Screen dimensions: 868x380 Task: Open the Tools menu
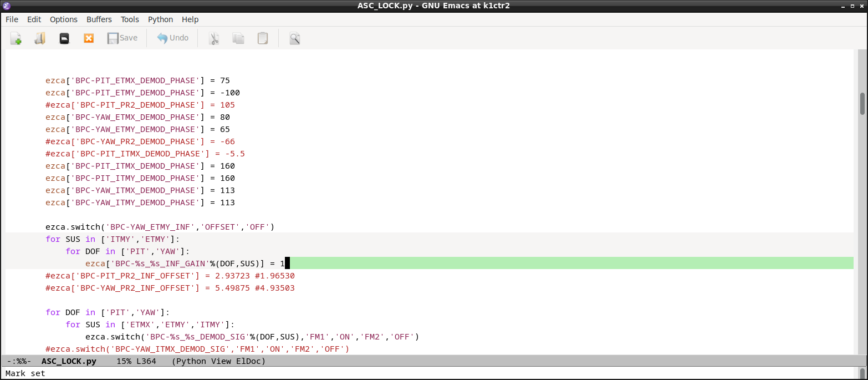pyautogui.click(x=130, y=19)
